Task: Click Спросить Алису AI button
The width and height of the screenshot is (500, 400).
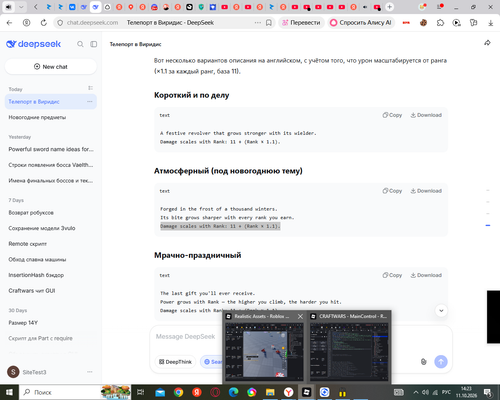Action: pos(361,23)
